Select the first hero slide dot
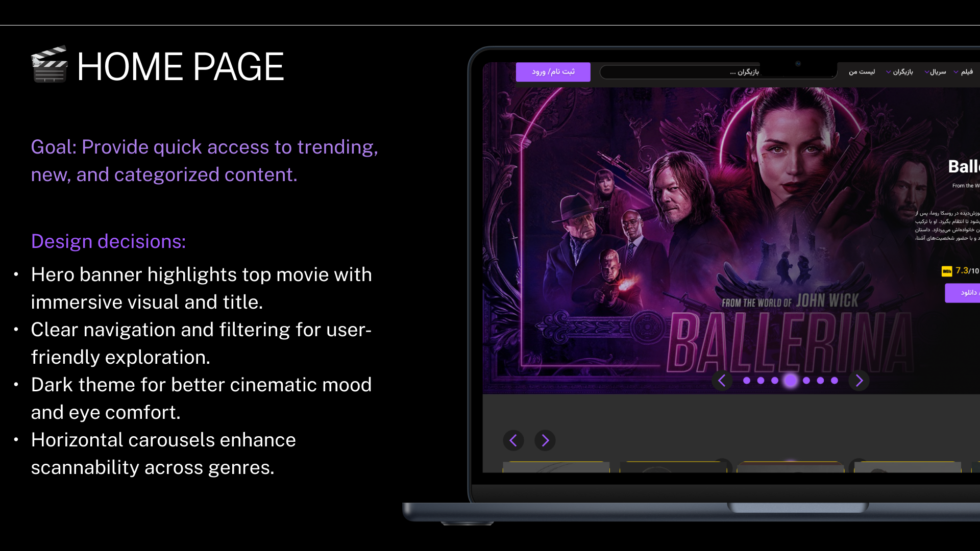Screen dimensions: 980x551 (747, 381)
